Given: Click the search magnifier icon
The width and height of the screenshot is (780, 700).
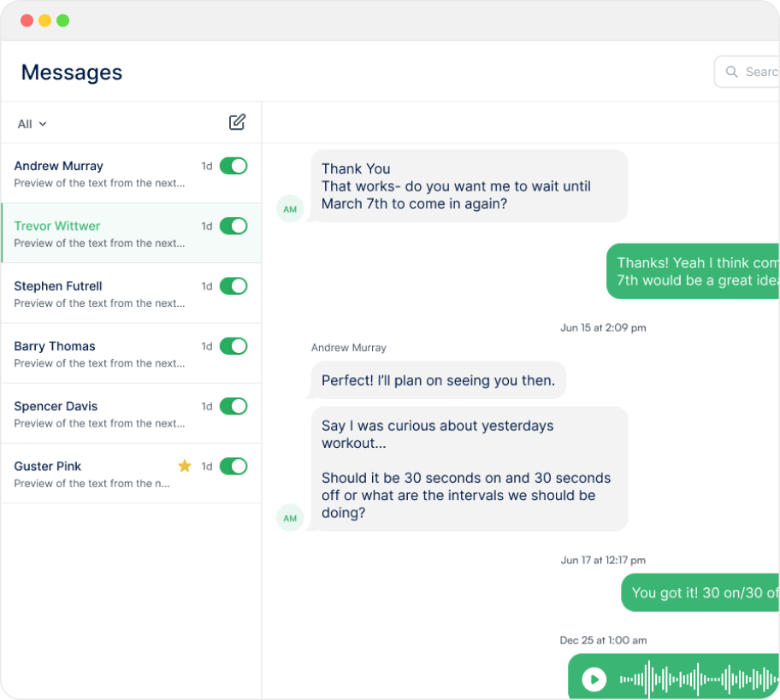Looking at the screenshot, I should coord(732,72).
